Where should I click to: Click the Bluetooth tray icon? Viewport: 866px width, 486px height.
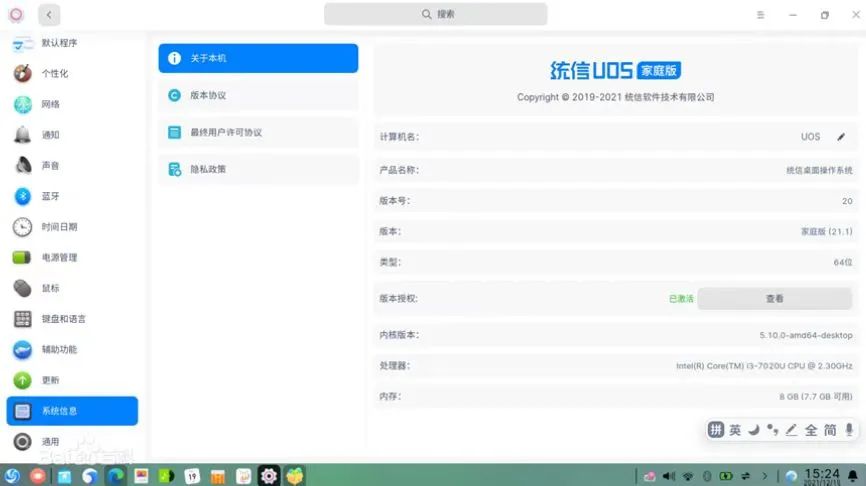pos(707,476)
